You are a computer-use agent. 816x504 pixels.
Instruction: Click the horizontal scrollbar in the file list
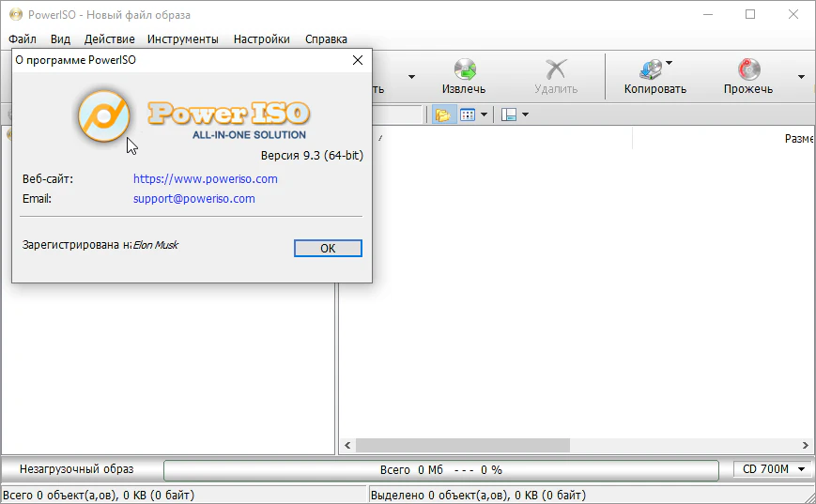pyautogui.click(x=463, y=446)
